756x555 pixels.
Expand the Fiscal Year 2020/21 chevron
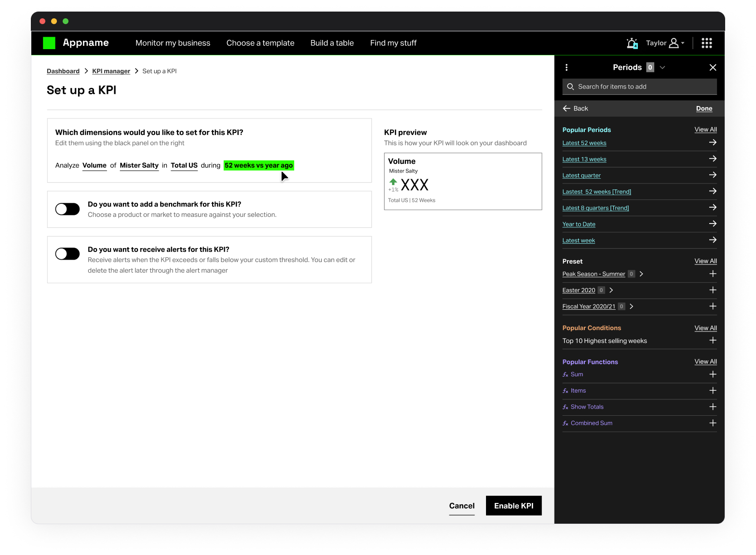point(632,306)
